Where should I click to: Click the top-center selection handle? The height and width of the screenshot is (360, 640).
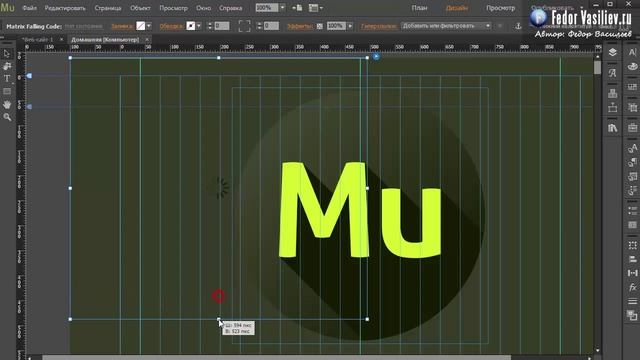(x=219, y=58)
